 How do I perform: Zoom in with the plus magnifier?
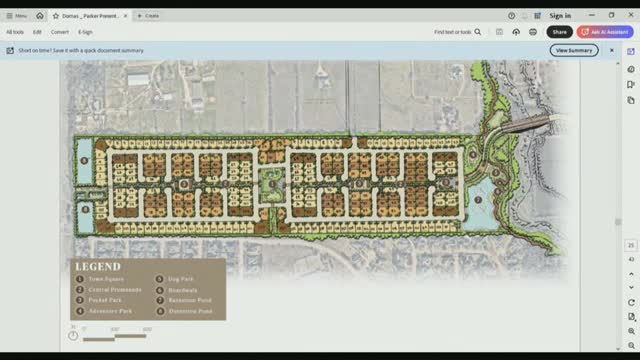[x=631, y=331]
